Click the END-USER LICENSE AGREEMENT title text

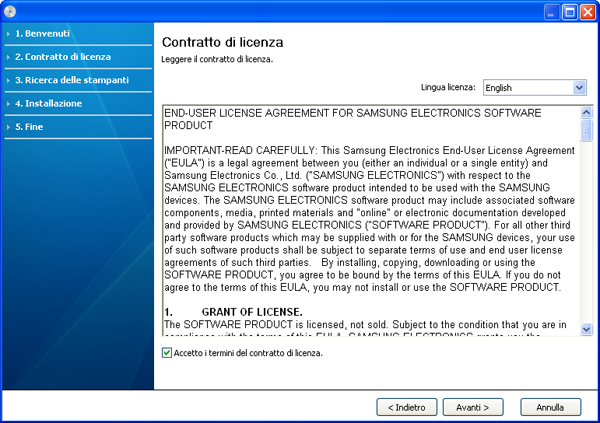click(352, 119)
